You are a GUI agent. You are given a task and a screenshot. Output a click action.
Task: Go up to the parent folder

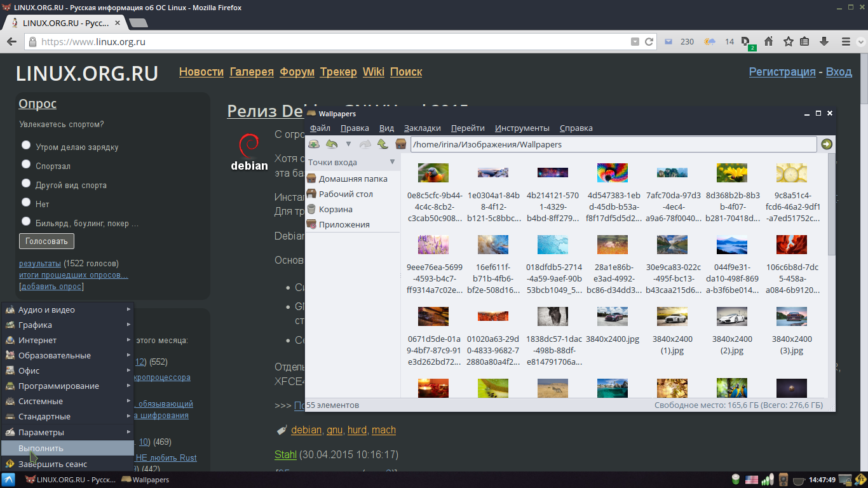pos(383,144)
